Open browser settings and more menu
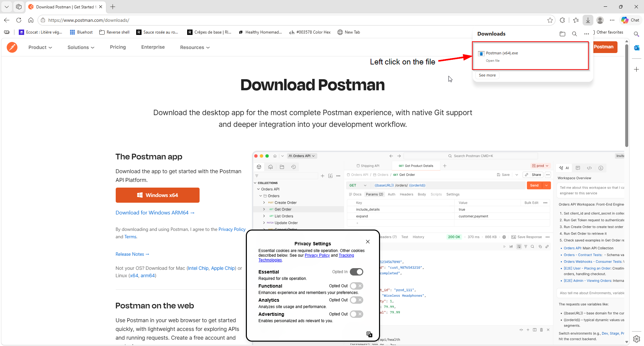Screen dimensions: 644x346 [x=612, y=20]
